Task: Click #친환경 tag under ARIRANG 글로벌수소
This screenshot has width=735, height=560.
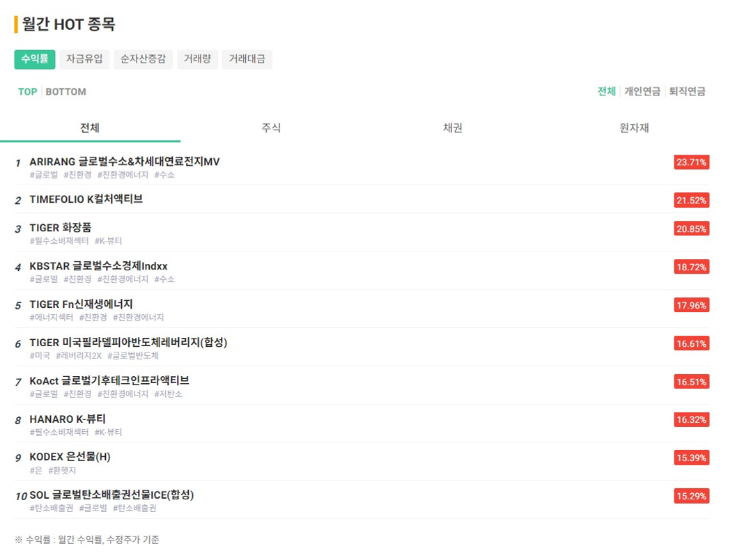Action: point(78,175)
